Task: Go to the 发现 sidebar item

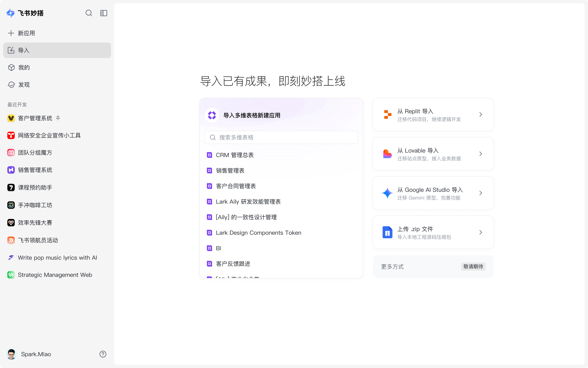Action: tap(24, 85)
